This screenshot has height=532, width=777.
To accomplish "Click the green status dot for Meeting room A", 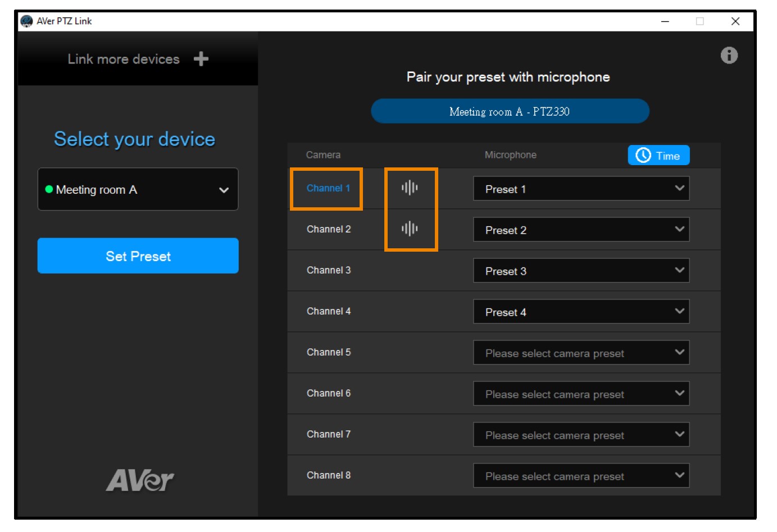I will pyautogui.click(x=49, y=189).
